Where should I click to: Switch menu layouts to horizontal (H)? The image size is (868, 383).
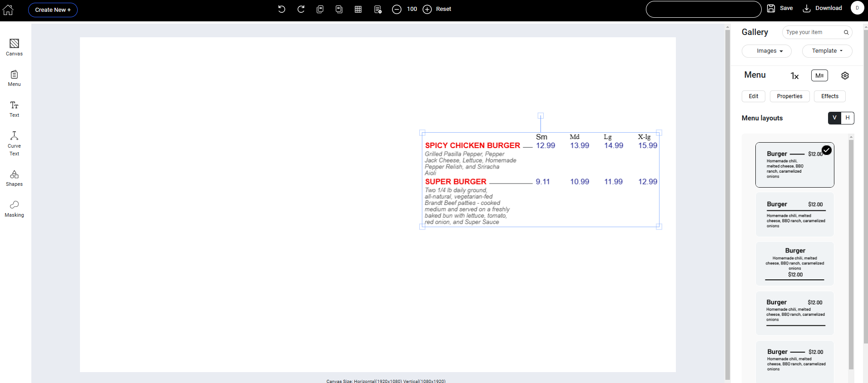pyautogui.click(x=848, y=118)
